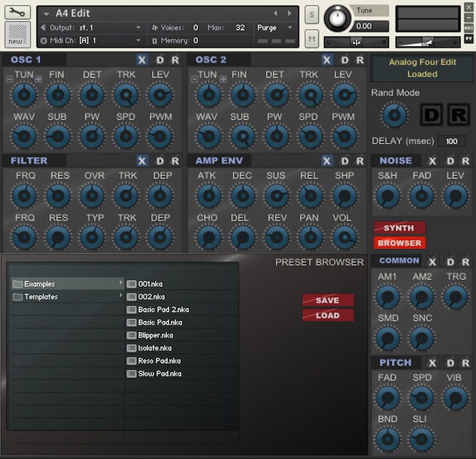The height and width of the screenshot is (459, 476).
Task: Click the OSC 2 D default icon
Action: click(x=345, y=60)
